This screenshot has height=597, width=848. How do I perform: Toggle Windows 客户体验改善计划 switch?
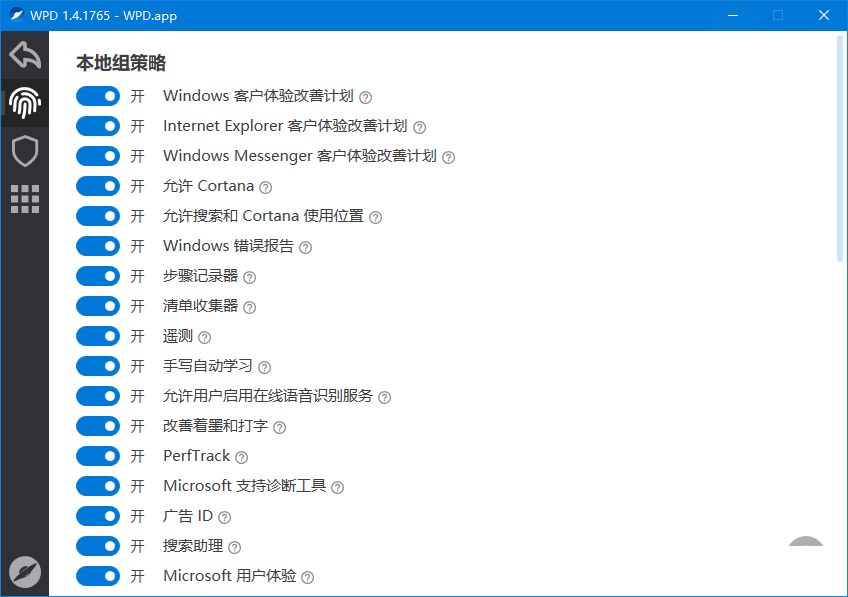98,96
